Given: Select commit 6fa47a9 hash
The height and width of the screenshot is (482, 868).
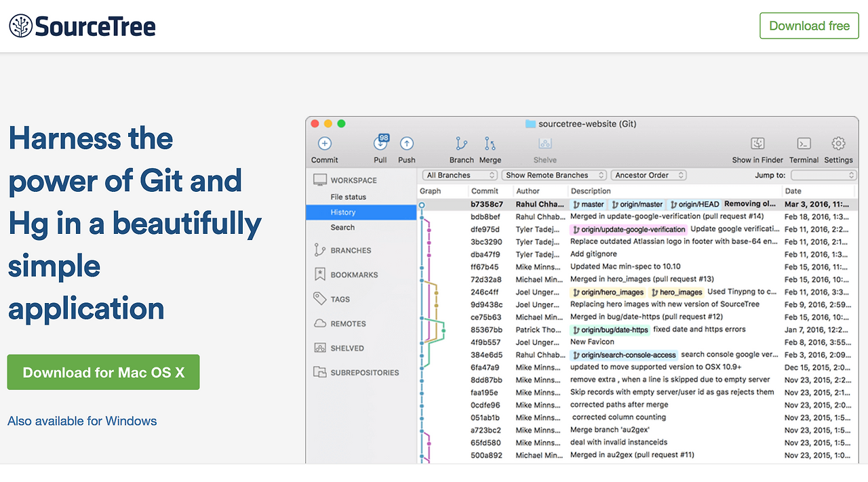Looking at the screenshot, I should [486, 367].
